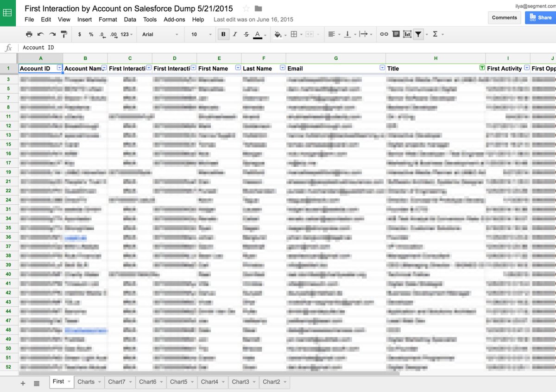The height and width of the screenshot is (392, 556).
Task: Redo the last action
Action: point(52,34)
